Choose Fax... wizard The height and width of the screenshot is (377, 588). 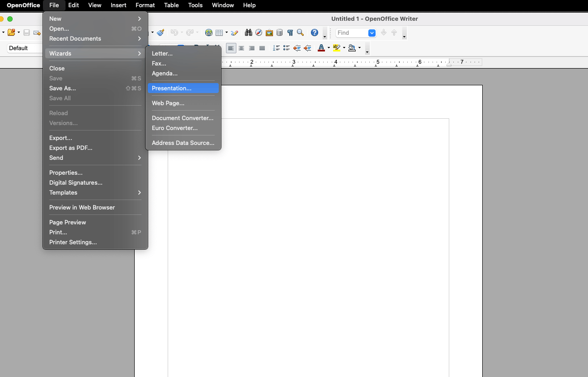(183, 63)
